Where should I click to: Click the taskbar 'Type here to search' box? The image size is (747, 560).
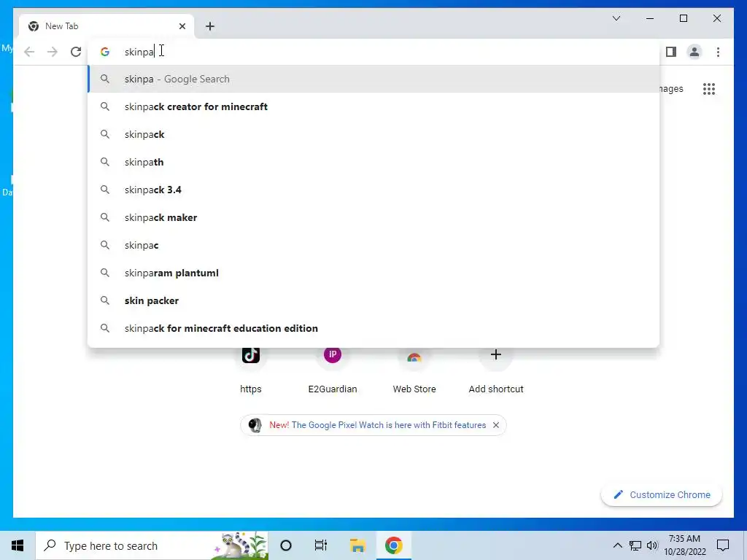pos(152,545)
